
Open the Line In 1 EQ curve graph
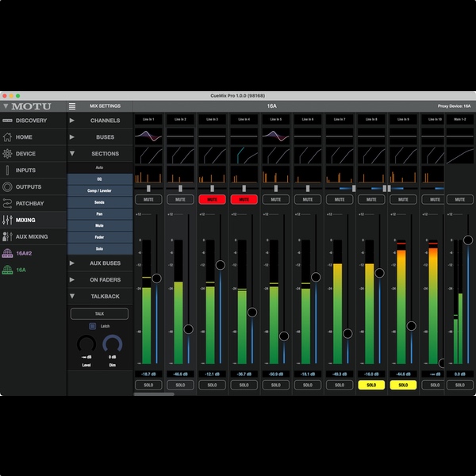pos(148,136)
